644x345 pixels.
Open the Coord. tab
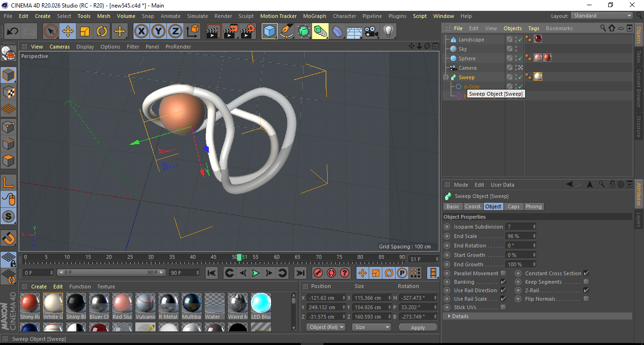coord(473,206)
